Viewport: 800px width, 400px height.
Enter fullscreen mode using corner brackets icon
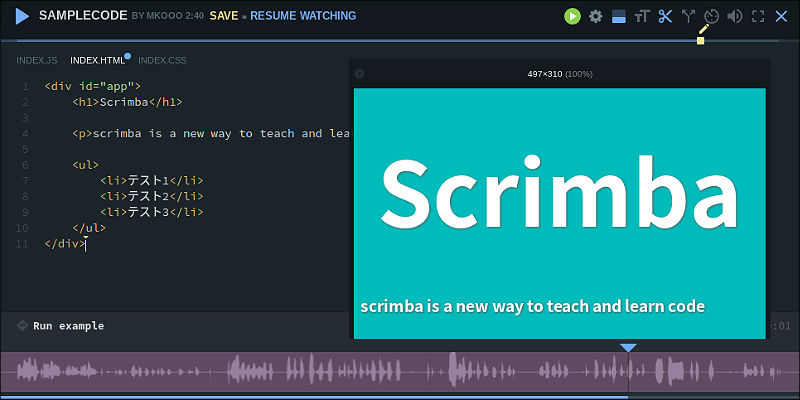click(x=758, y=16)
